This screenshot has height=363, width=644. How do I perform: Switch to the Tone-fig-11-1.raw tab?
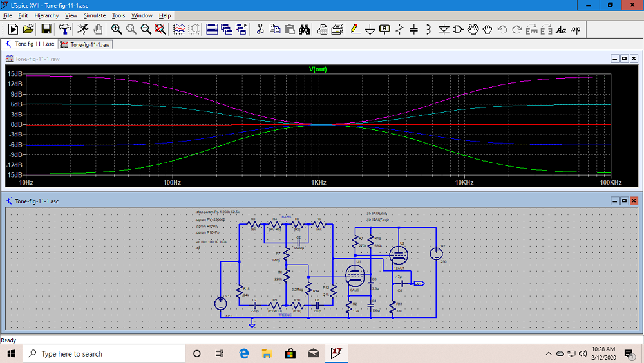(x=86, y=44)
